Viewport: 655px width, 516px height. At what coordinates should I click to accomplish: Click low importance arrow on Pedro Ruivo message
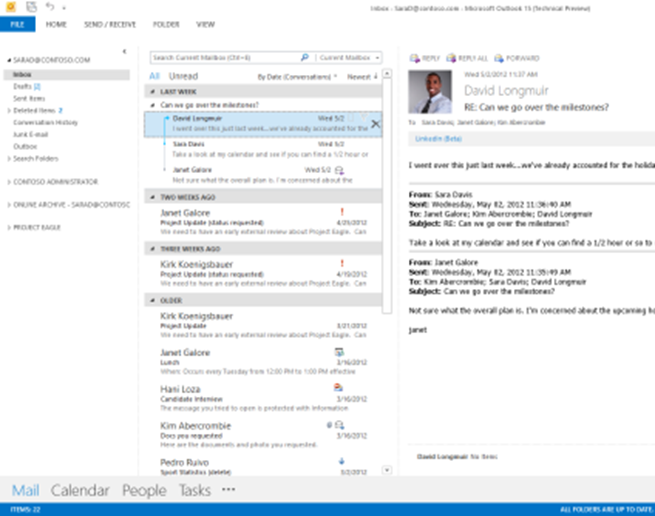click(x=341, y=461)
